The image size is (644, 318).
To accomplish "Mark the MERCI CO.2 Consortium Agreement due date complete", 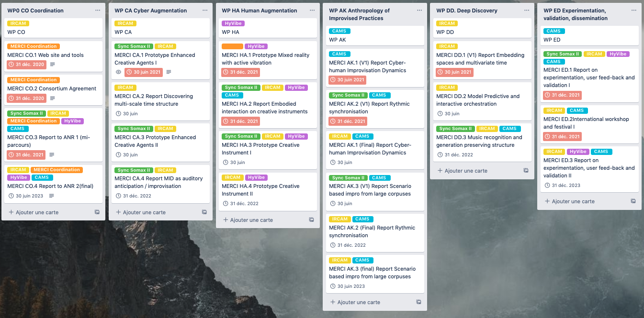I will 26,98.
